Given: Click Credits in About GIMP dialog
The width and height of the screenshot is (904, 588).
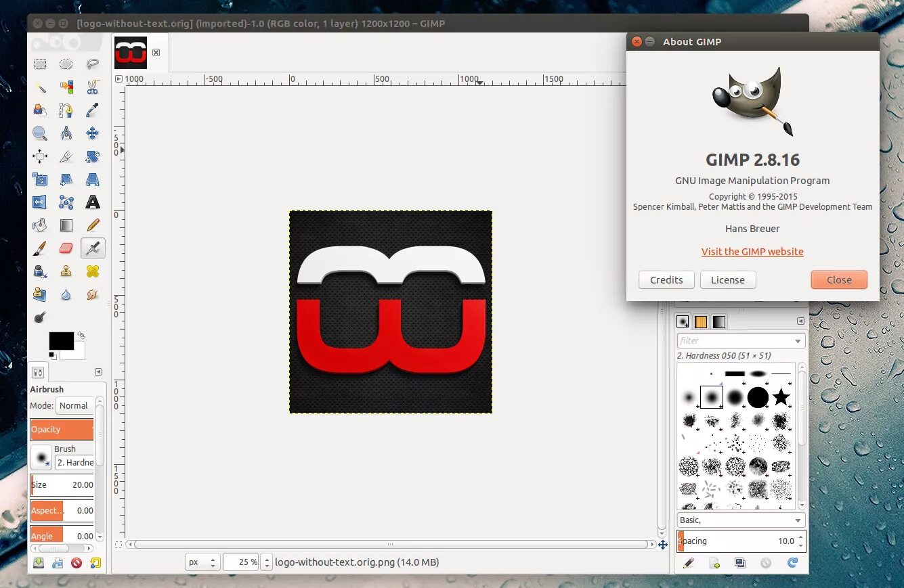Looking at the screenshot, I should 666,279.
